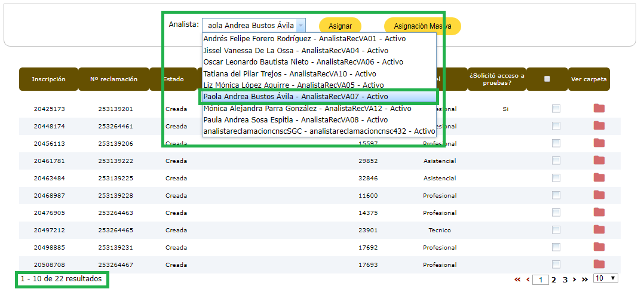Screen dimensions: 644x292
Task: Choose Paula Andrea Sosa Espitia from list
Action: pyautogui.click(x=295, y=120)
